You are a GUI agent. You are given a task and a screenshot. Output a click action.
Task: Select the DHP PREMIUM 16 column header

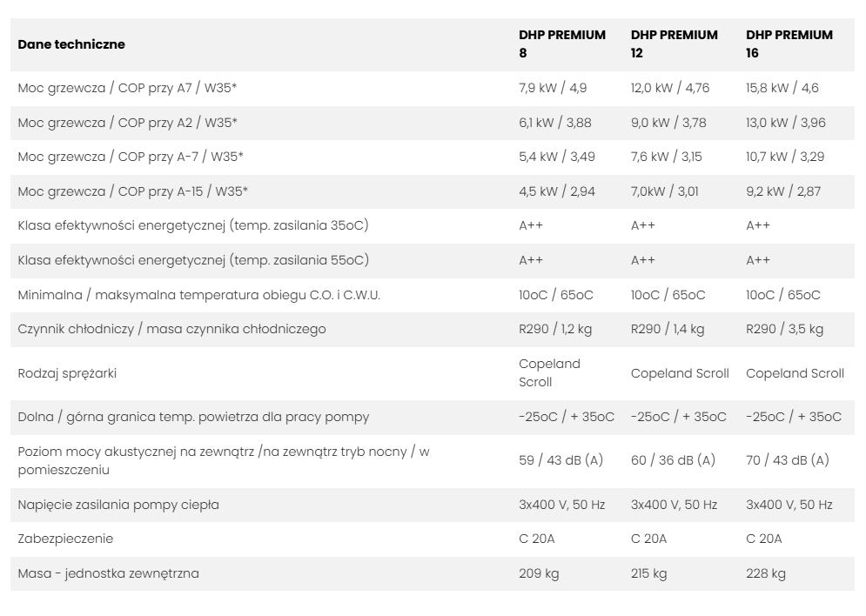(789, 44)
